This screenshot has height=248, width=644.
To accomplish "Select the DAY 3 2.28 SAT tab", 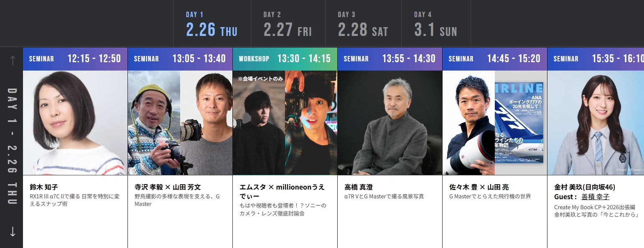I will [x=363, y=24].
